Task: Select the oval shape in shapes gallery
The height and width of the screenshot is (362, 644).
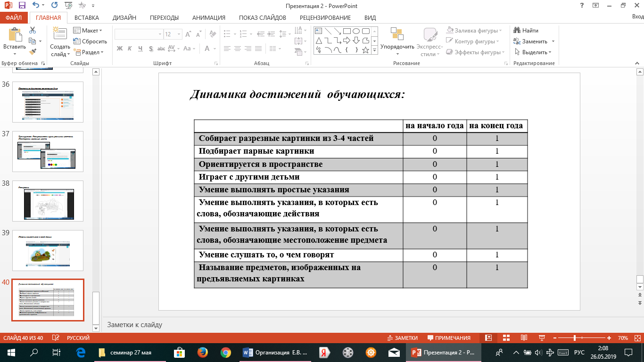Action: (x=357, y=31)
